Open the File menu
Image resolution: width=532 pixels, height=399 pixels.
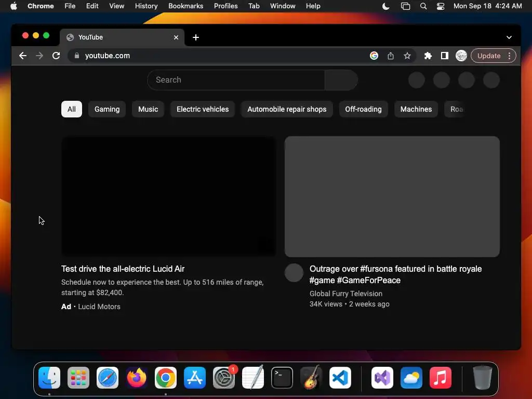tap(70, 6)
